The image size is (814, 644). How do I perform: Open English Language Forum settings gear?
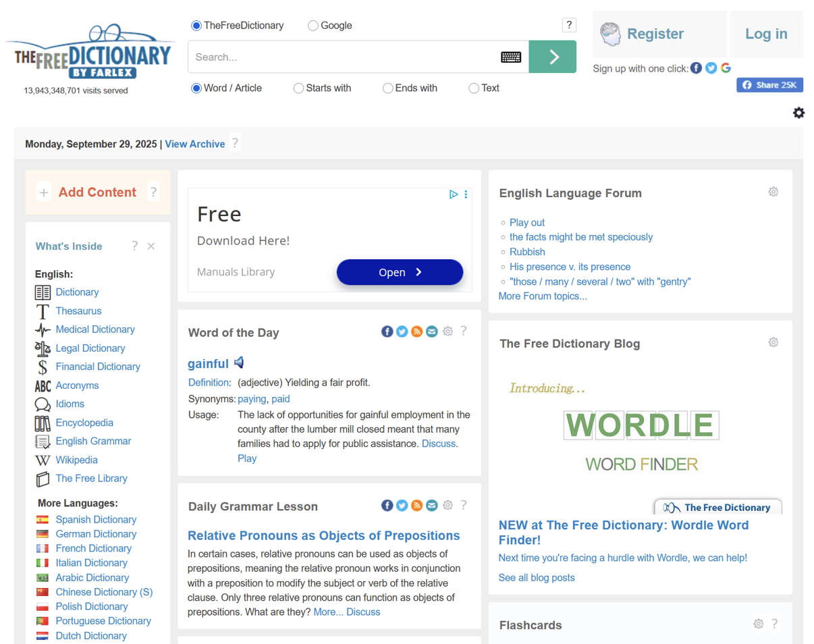(774, 192)
